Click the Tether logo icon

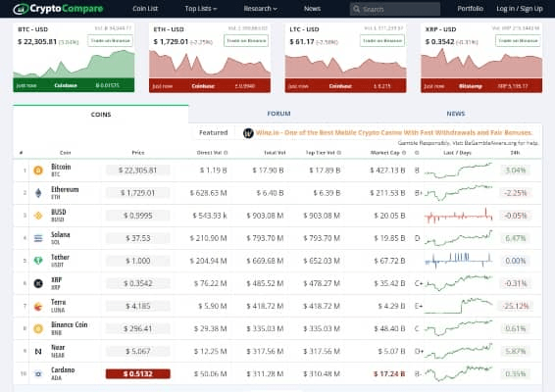point(38,261)
